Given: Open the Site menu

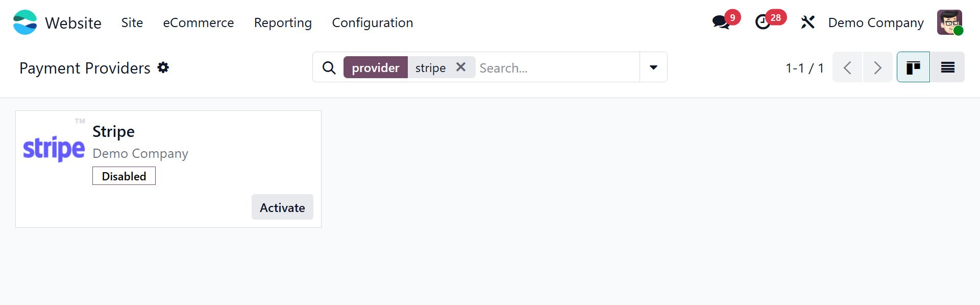Looking at the screenshot, I should click(132, 22).
